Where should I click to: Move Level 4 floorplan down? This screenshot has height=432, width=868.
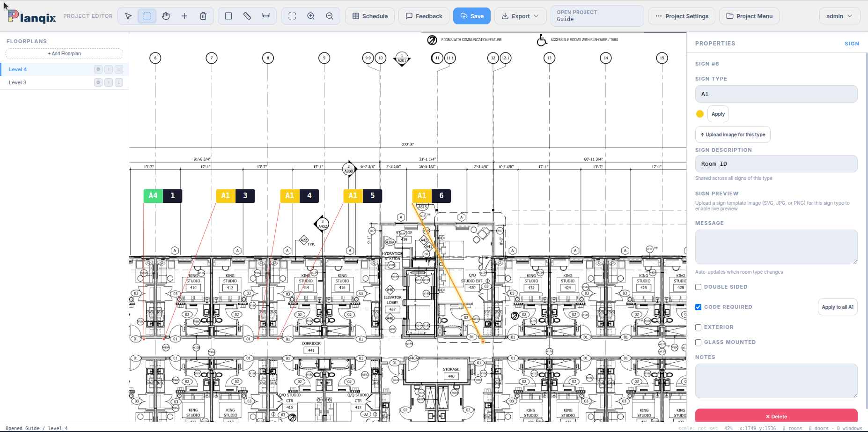[119, 69]
